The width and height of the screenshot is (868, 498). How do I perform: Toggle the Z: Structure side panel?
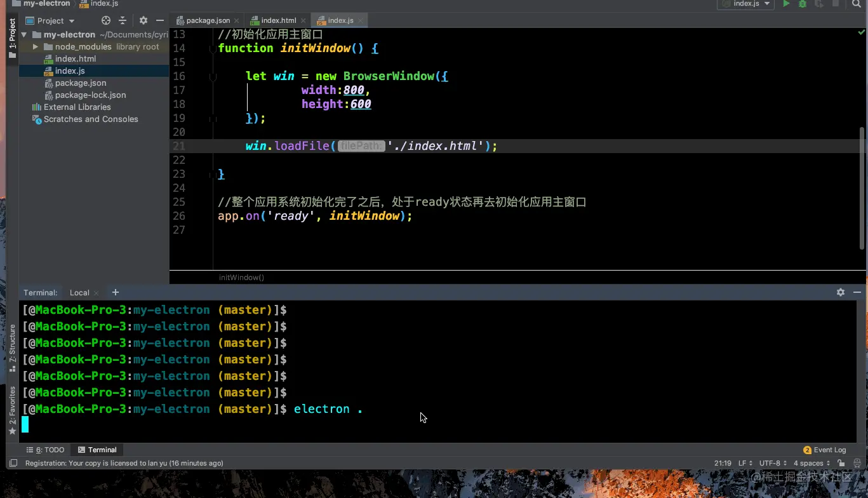point(12,348)
